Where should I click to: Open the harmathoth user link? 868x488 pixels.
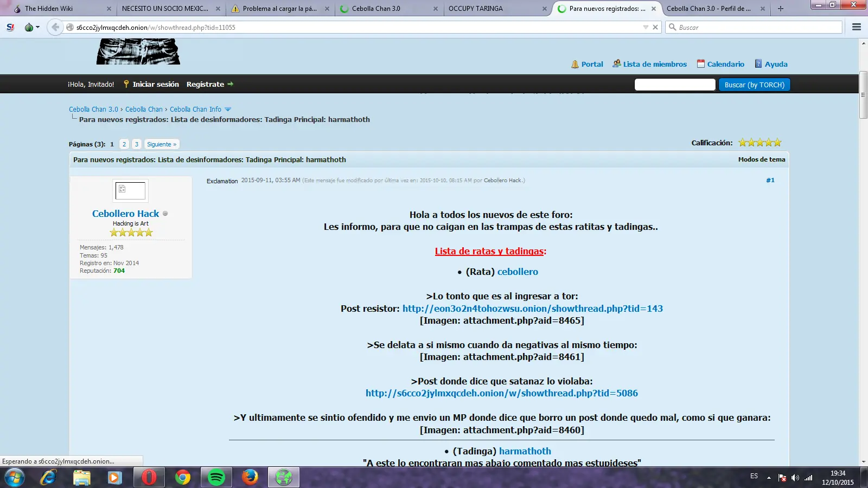click(525, 451)
